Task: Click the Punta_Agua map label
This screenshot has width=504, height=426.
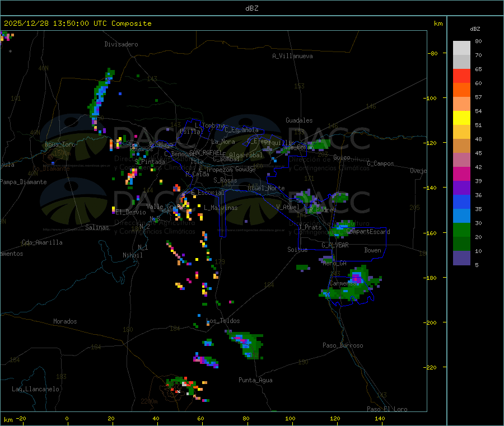Action: 255,380
